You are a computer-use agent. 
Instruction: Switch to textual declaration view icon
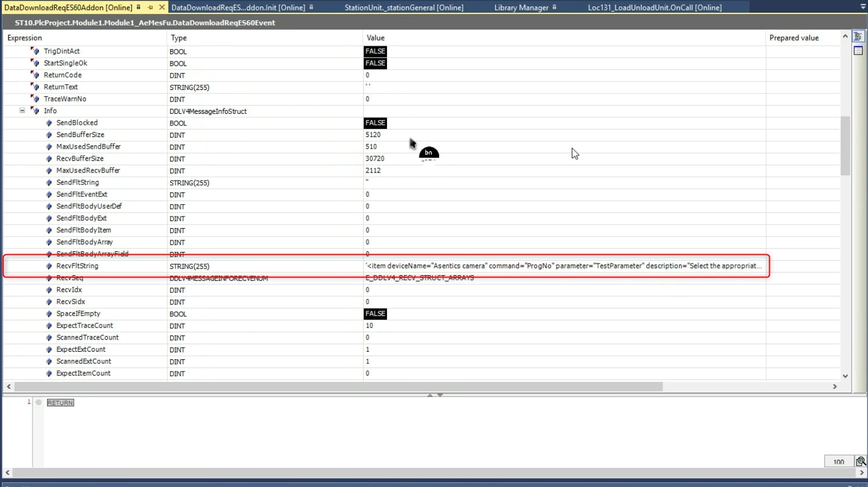tap(858, 37)
